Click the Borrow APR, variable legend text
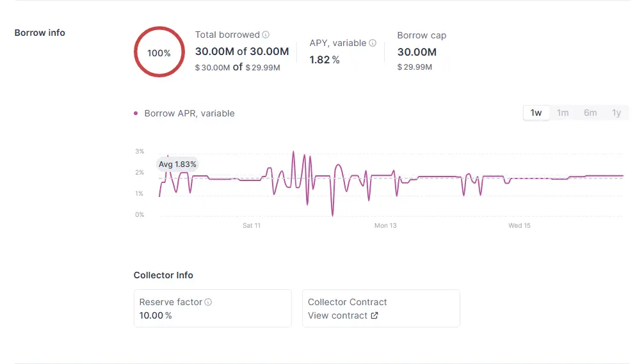The height and width of the screenshot is (364, 644). pyautogui.click(x=189, y=113)
